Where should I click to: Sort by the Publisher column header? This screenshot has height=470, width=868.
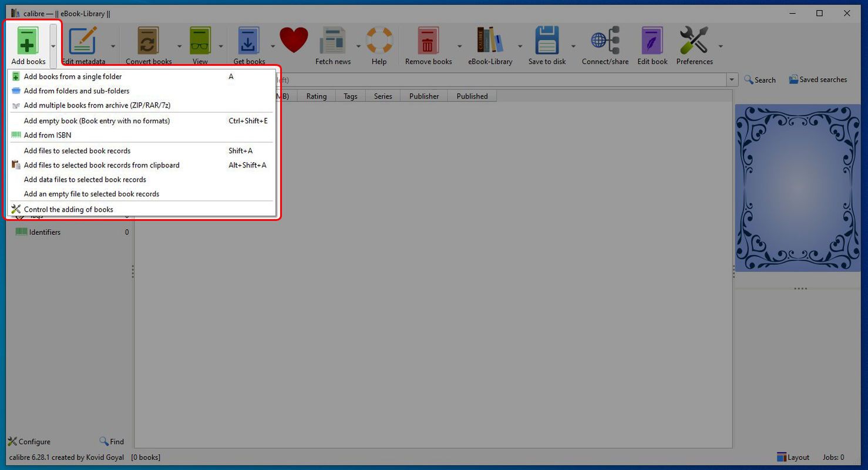424,96
